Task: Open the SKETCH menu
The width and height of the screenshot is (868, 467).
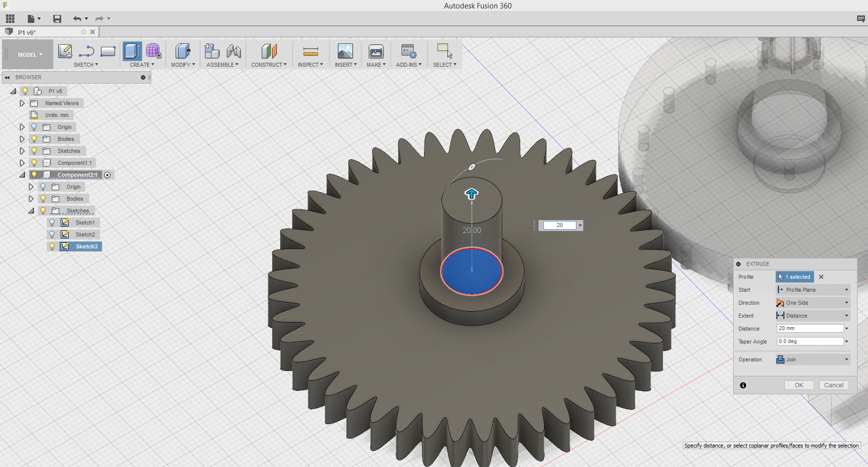Action: click(x=86, y=65)
